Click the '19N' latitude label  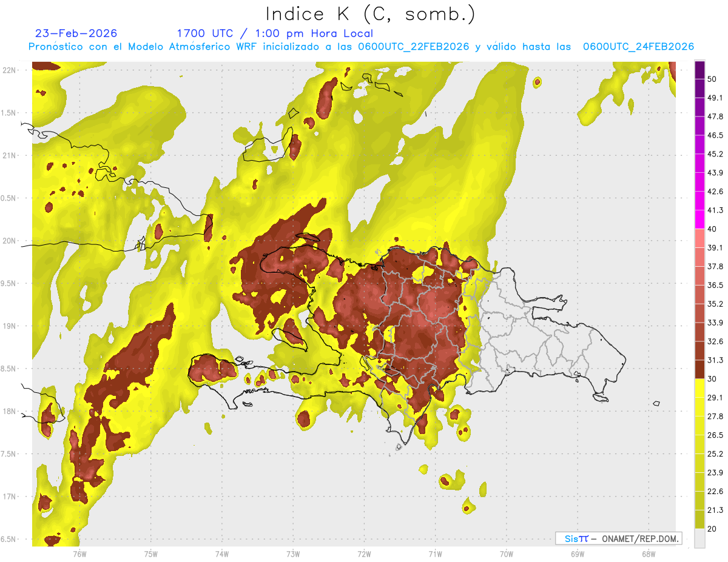click(x=9, y=326)
